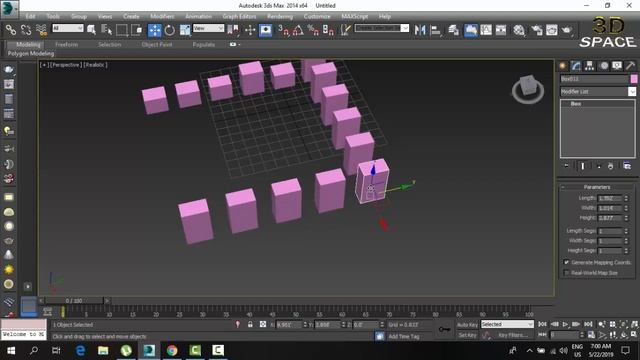Open the reference coordinate 'View' dropdown
640x360 pixels.
click(209, 28)
